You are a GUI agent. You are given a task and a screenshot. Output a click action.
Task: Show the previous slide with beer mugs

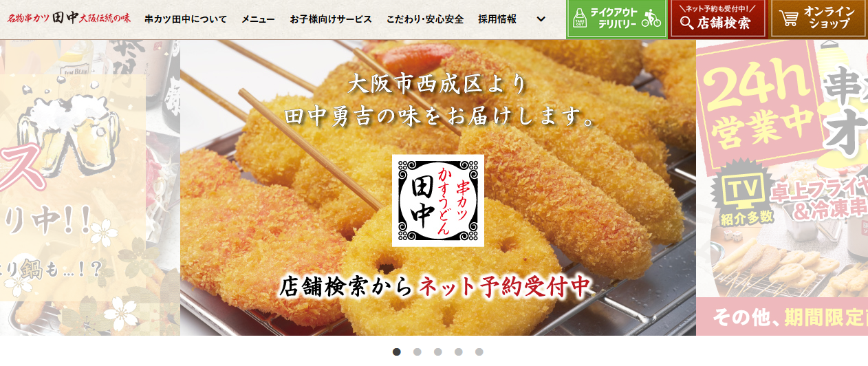pyautogui.click(x=89, y=188)
